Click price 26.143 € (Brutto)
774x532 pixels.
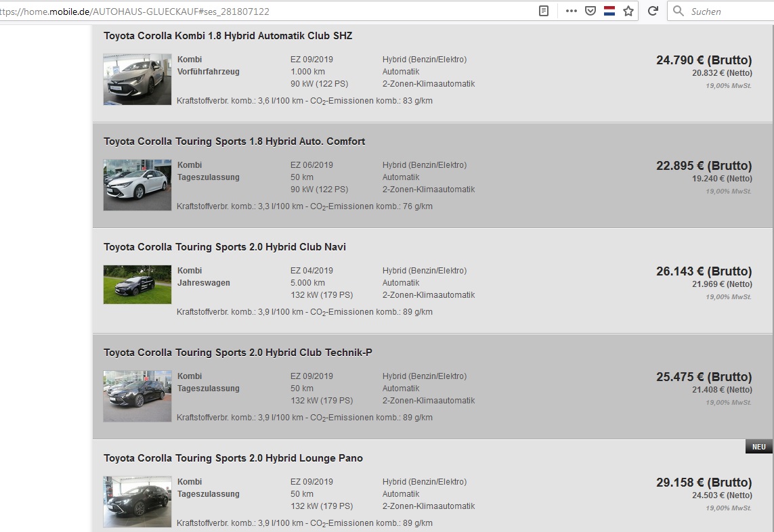[704, 271]
